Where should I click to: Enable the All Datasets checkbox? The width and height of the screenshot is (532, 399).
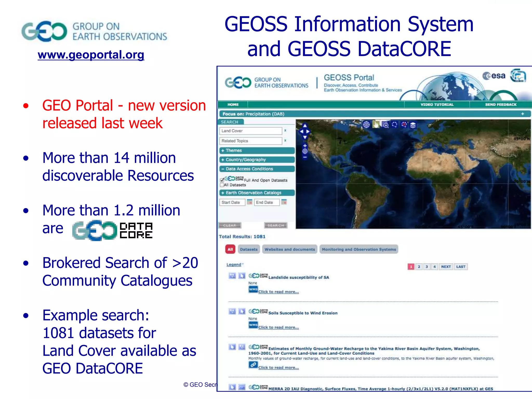click(222, 185)
